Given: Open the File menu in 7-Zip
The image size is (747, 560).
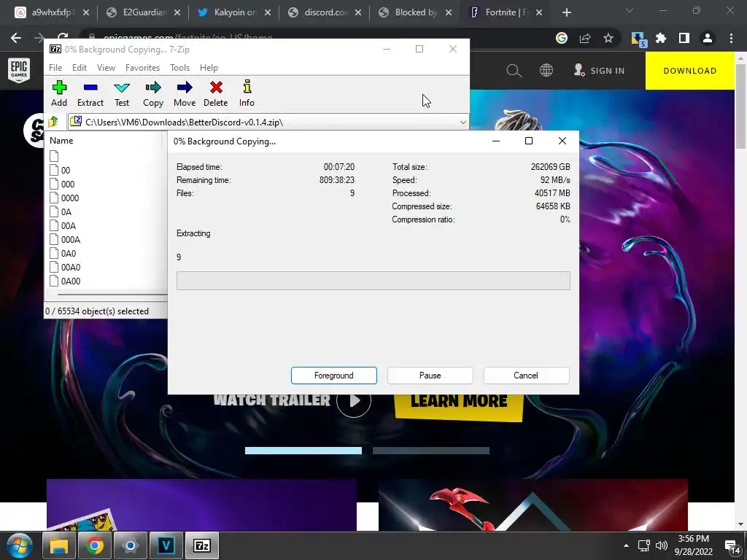Looking at the screenshot, I should point(55,68).
